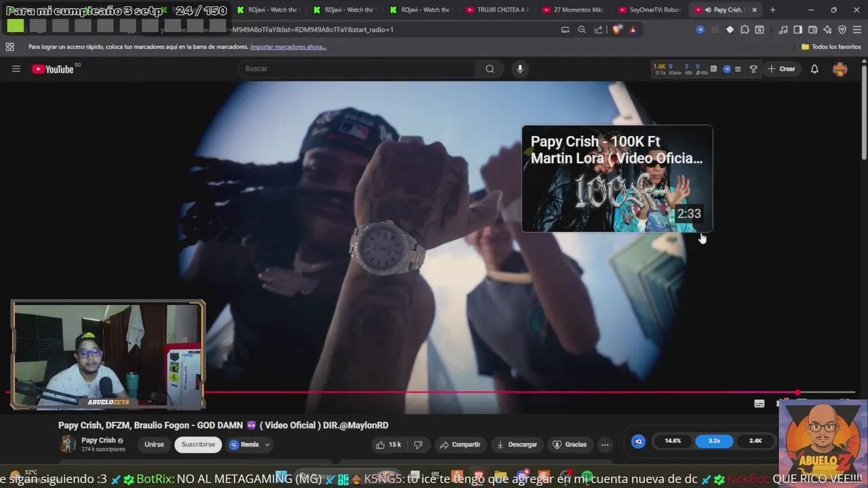Click the Compartir button
The image size is (868, 488).
click(460, 445)
